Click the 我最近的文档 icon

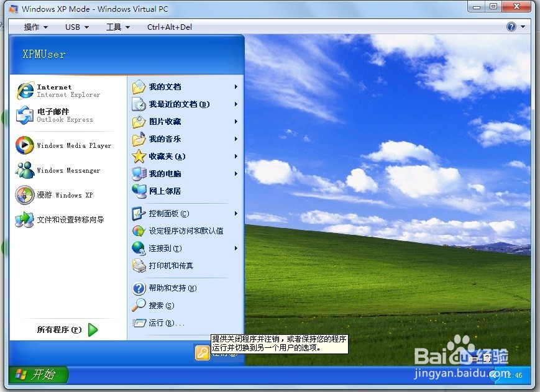click(139, 104)
